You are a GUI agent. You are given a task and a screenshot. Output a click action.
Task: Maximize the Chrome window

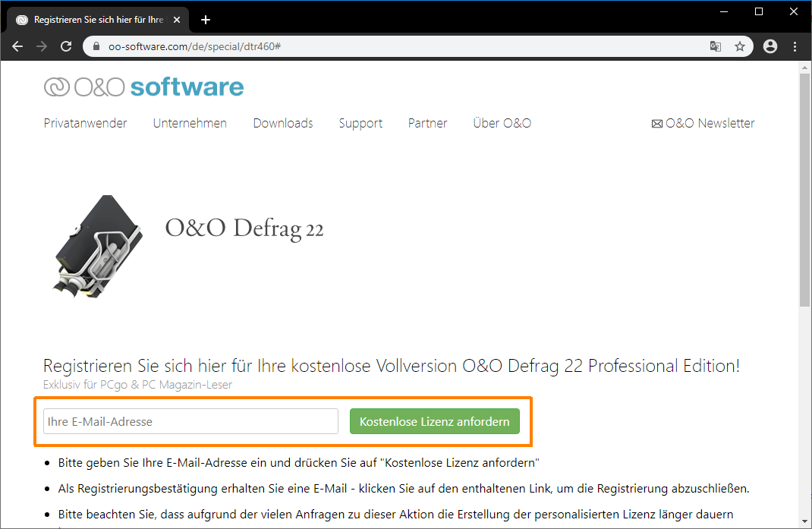(x=759, y=11)
